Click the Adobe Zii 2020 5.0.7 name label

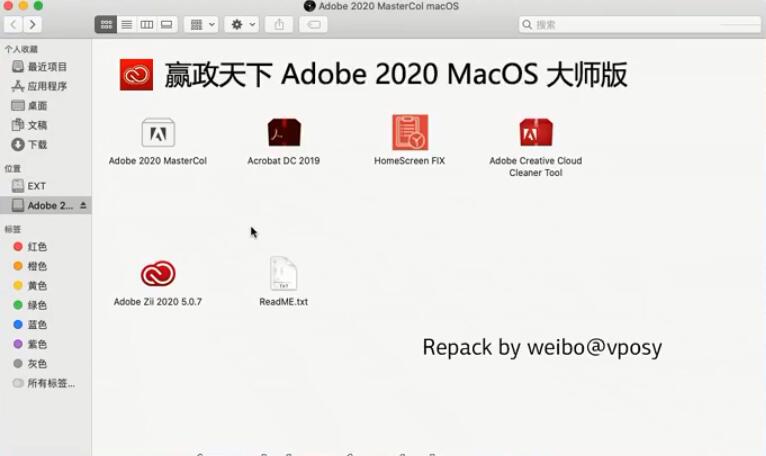158,302
